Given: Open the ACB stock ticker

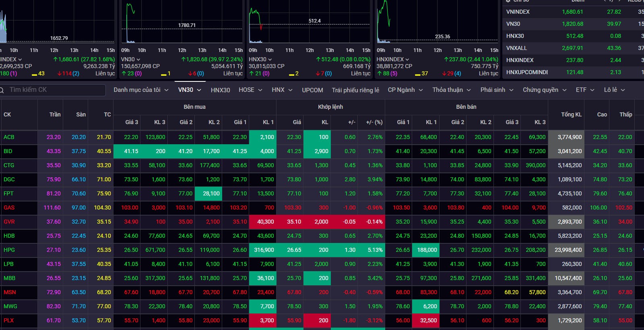Looking at the screenshot, I should pyautogui.click(x=9, y=137).
